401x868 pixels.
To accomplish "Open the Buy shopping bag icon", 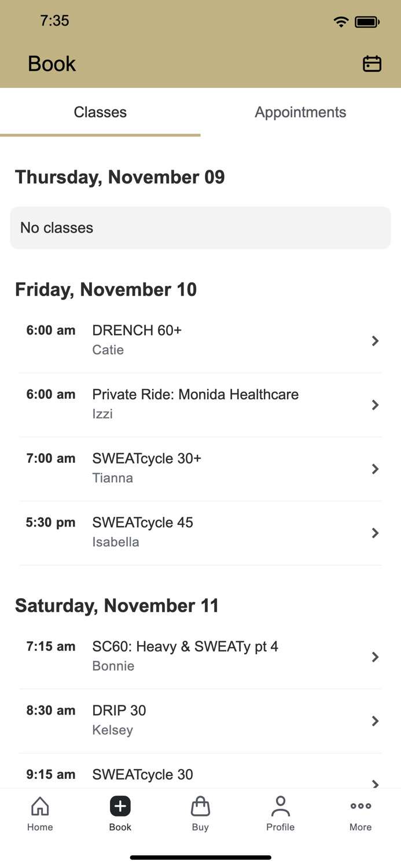I will [x=200, y=806].
